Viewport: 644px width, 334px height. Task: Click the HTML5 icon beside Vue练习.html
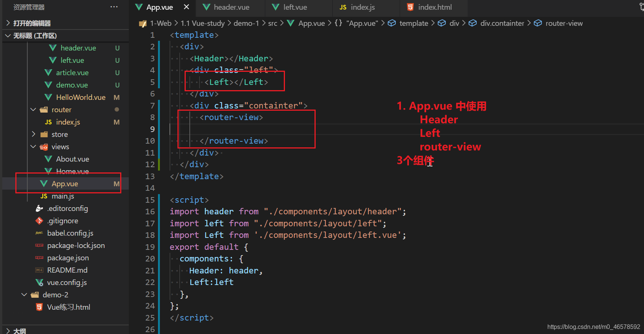(x=39, y=307)
